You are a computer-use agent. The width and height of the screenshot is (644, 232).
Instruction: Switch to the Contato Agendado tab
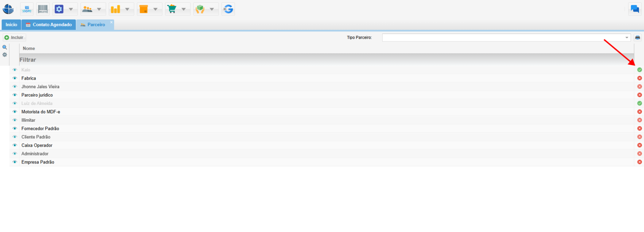pos(49,25)
